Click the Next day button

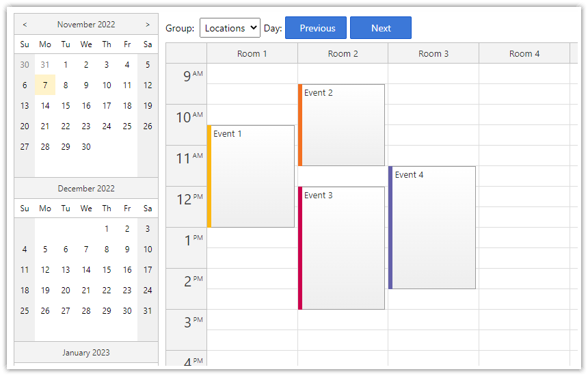(381, 28)
